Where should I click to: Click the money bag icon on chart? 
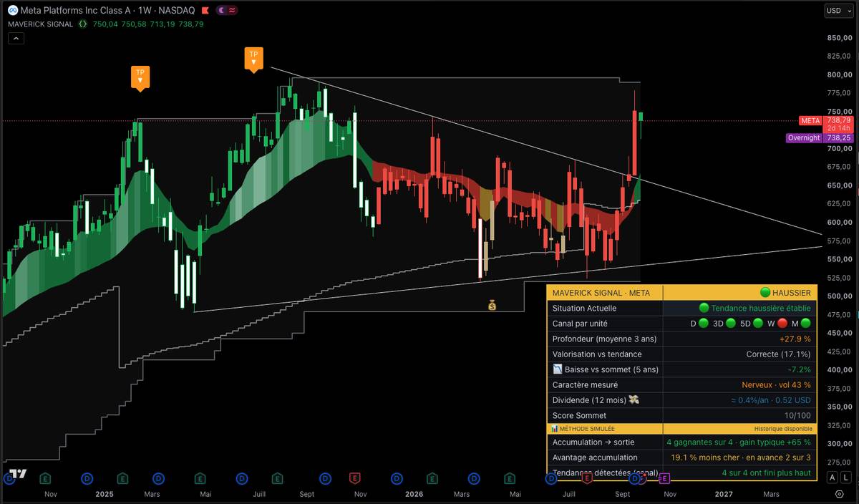[492, 306]
